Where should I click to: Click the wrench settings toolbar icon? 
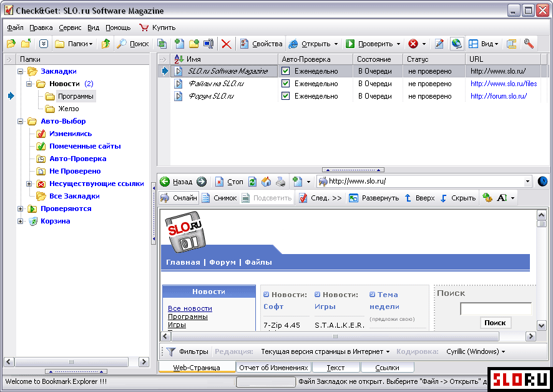click(x=529, y=44)
